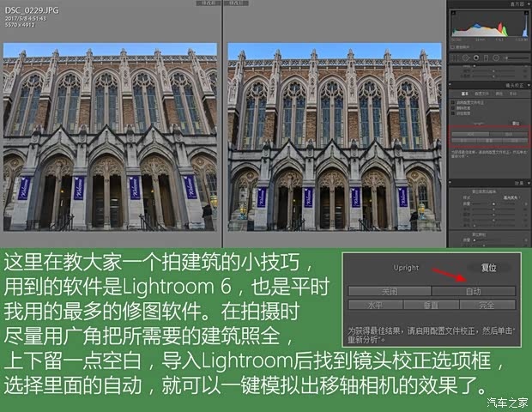Click the 5570 x 4912 dimensions text
The width and height of the screenshot is (532, 412).
[x=20, y=25]
